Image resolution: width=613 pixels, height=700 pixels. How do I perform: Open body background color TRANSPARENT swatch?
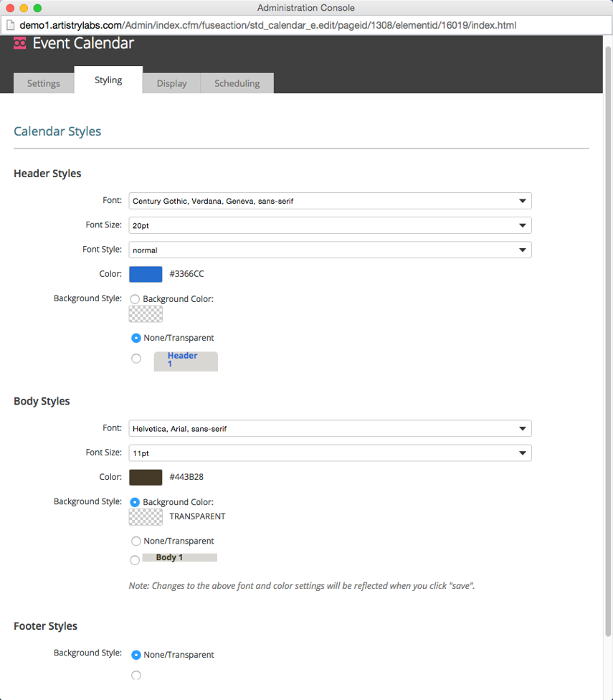pyautogui.click(x=146, y=517)
